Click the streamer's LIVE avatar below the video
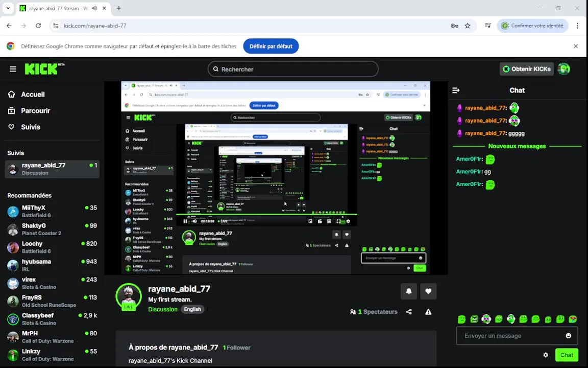The width and height of the screenshot is (588, 368). pyautogui.click(x=129, y=296)
